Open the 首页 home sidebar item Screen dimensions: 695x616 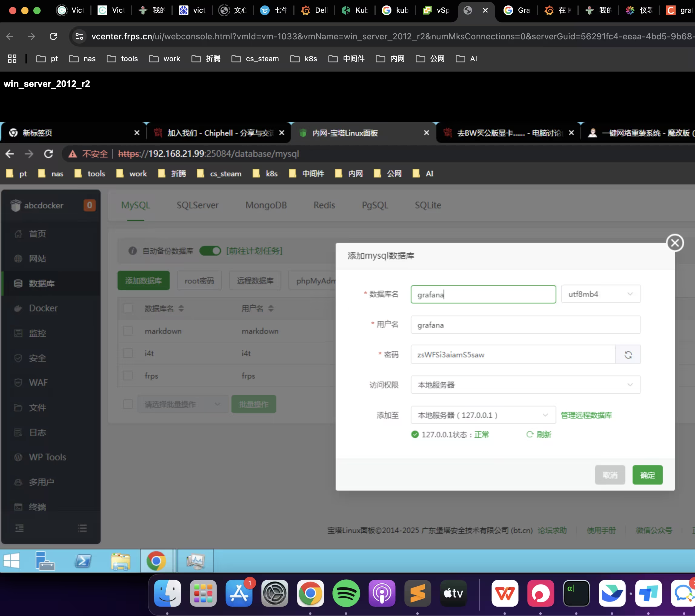tap(51, 234)
